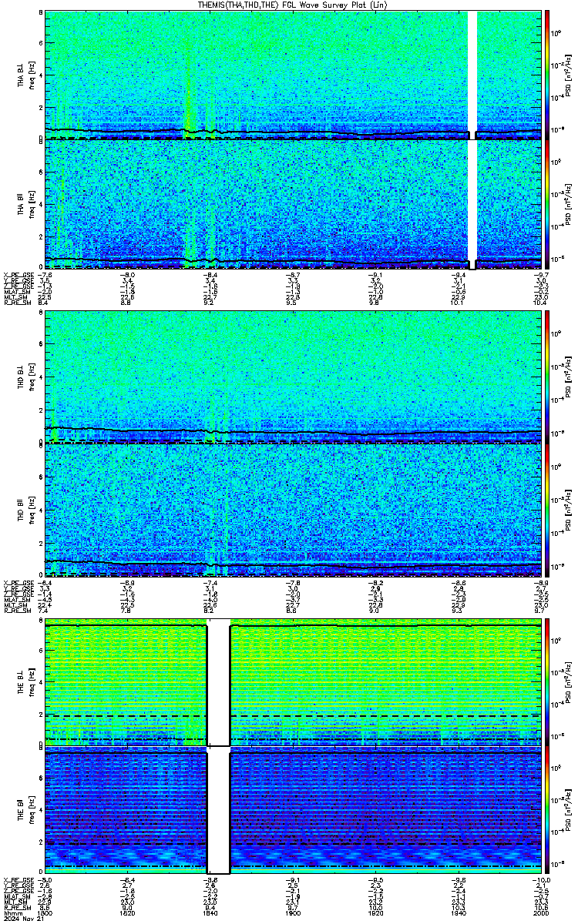Click the 1900 time tick label
578x924 pixels.
click(x=293, y=913)
